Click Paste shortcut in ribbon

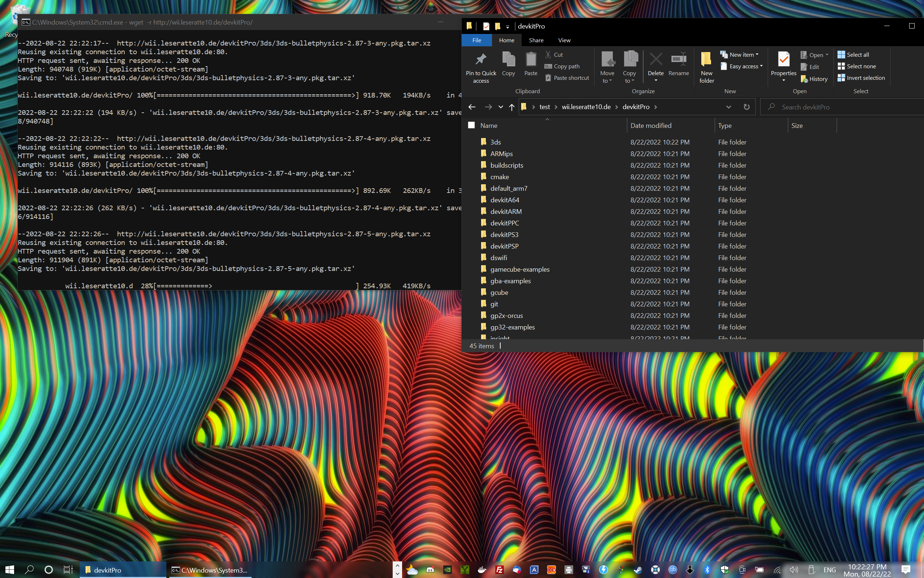click(x=567, y=78)
